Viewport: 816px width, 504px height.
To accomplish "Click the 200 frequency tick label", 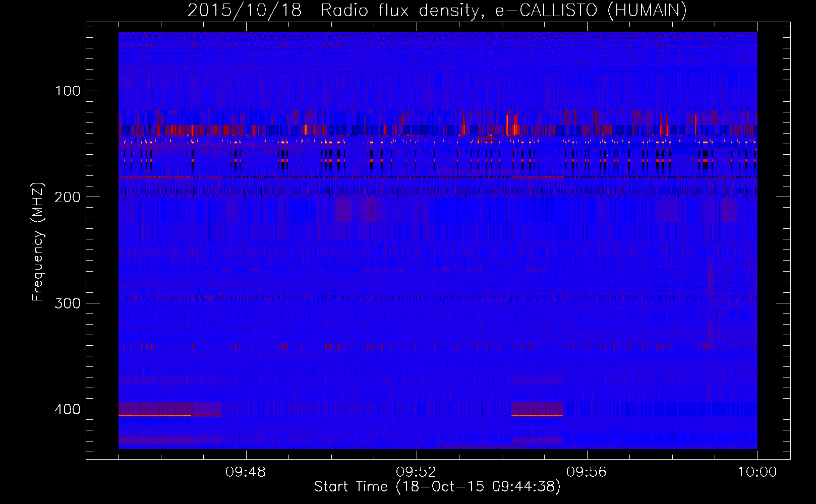I will 68,197.
